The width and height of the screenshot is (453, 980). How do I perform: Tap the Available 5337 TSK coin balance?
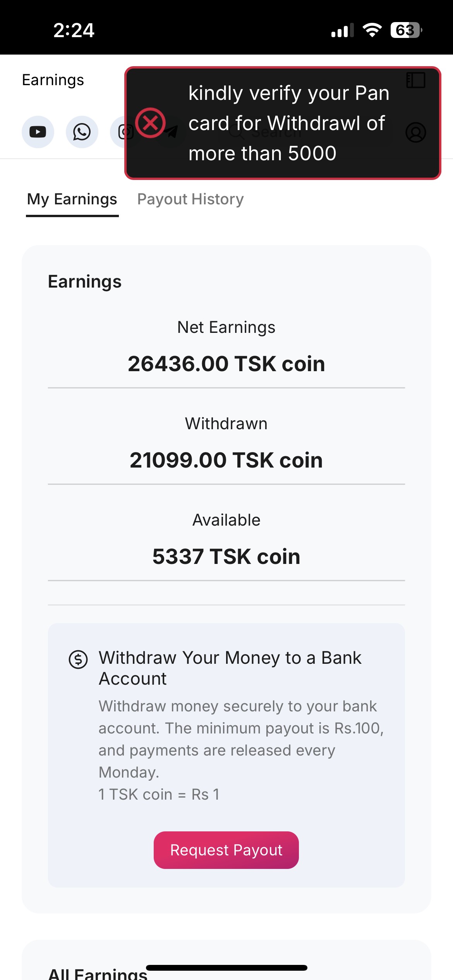[226, 557]
